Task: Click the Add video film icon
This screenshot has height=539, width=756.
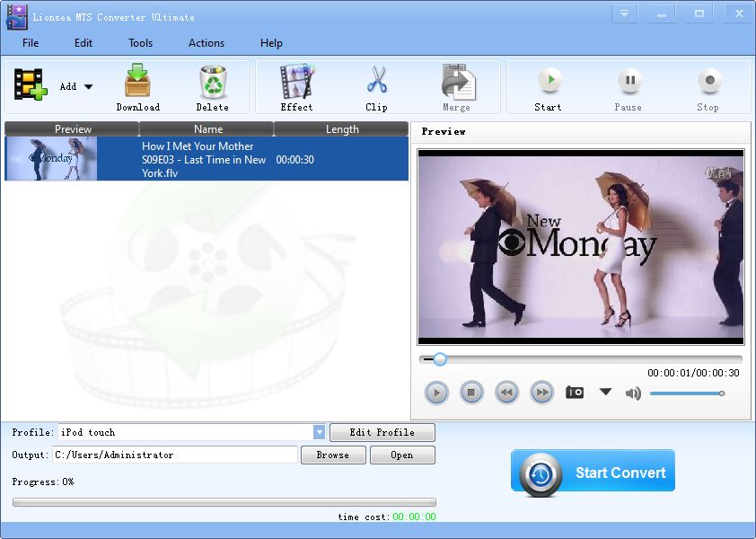Action: click(x=31, y=84)
